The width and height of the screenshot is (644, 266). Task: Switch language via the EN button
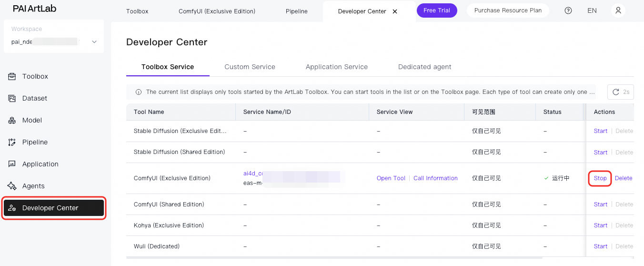click(x=592, y=10)
